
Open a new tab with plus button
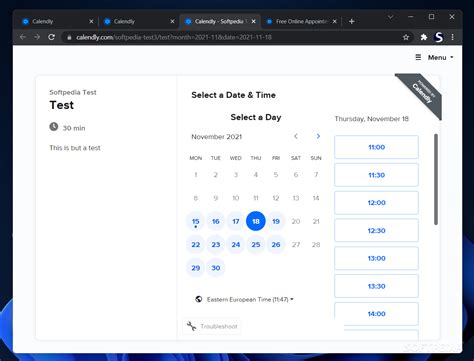(x=351, y=21)
